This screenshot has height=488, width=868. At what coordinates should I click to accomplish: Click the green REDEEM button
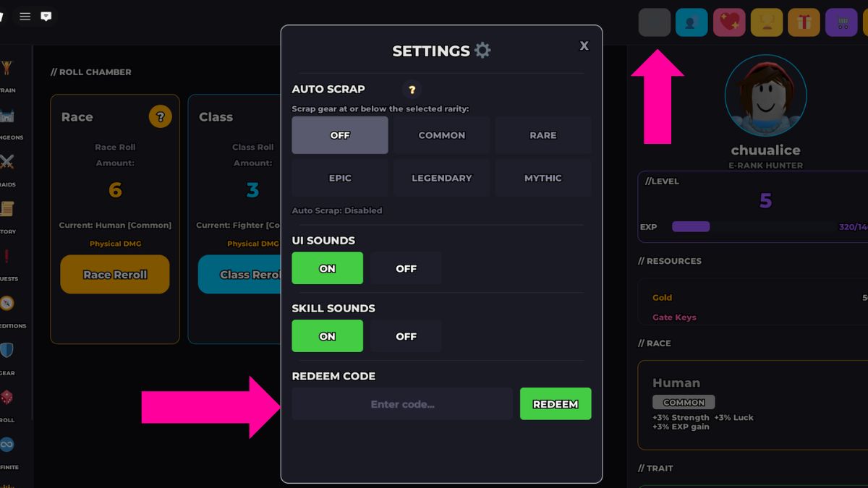(x=556, y=403)
